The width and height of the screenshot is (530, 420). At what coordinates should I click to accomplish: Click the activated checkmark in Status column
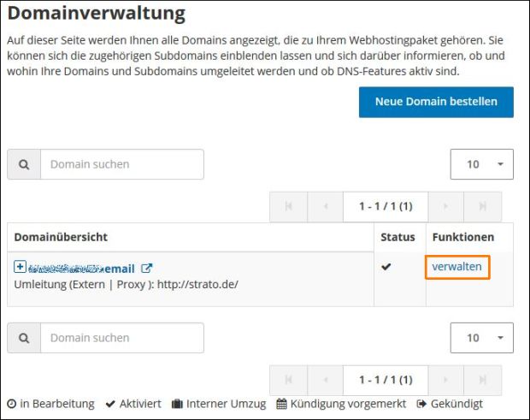(386, 267)
